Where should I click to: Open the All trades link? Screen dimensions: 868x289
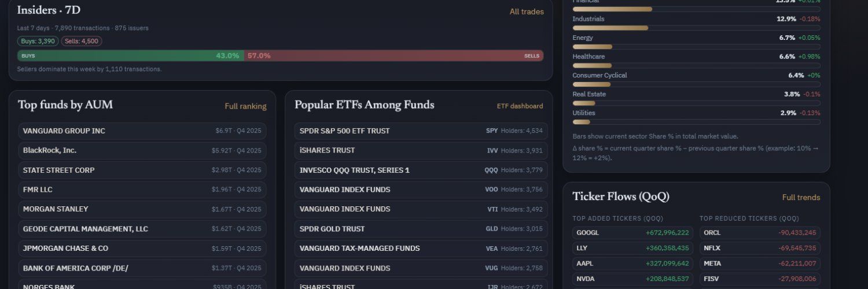coord(527,12)
